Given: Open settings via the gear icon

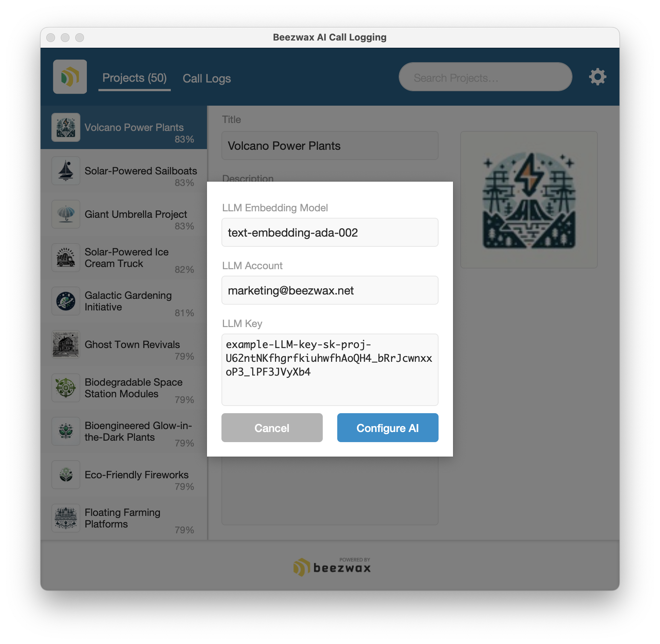Looking at the screenshot, I should click(597, 77).
